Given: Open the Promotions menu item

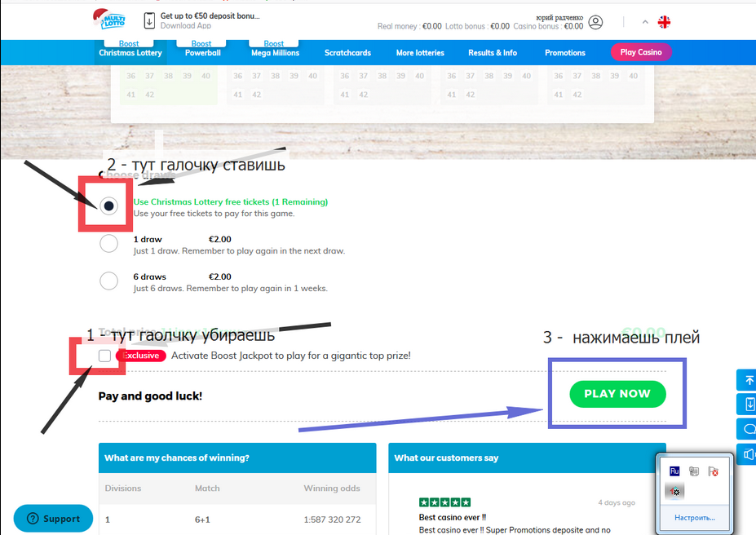Looking at the screenshot, I should [x=564, y=53].
